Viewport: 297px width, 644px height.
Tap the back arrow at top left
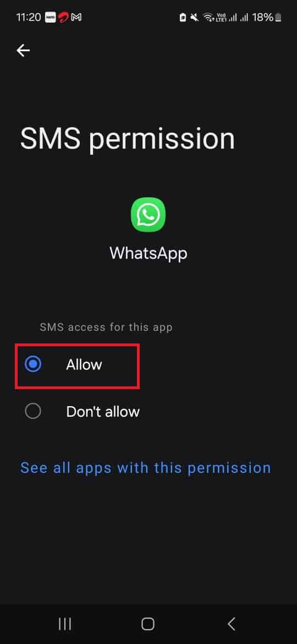point(23,51)
